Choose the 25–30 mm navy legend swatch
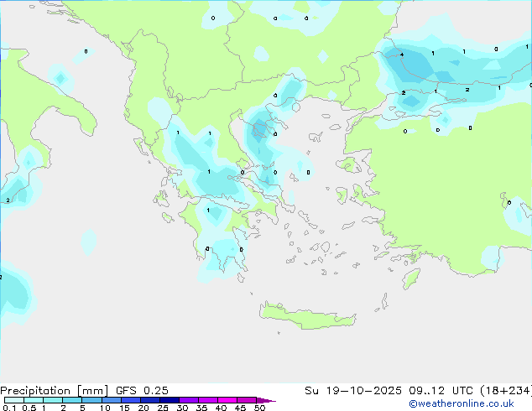The width and height of the screenshot is (532, 411). 170,400
